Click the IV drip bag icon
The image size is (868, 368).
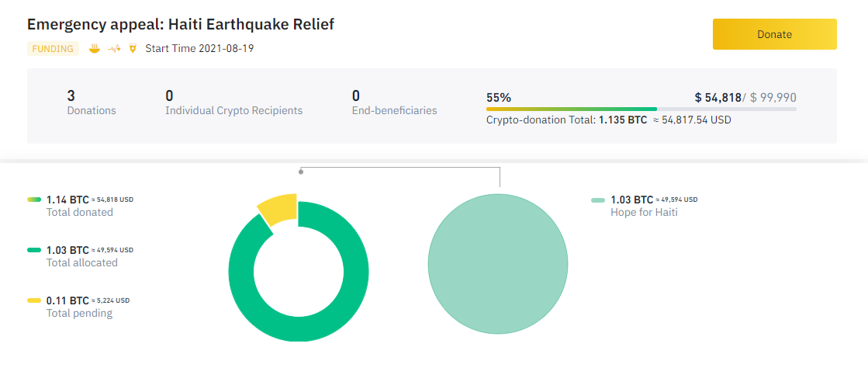click(133, 49)
